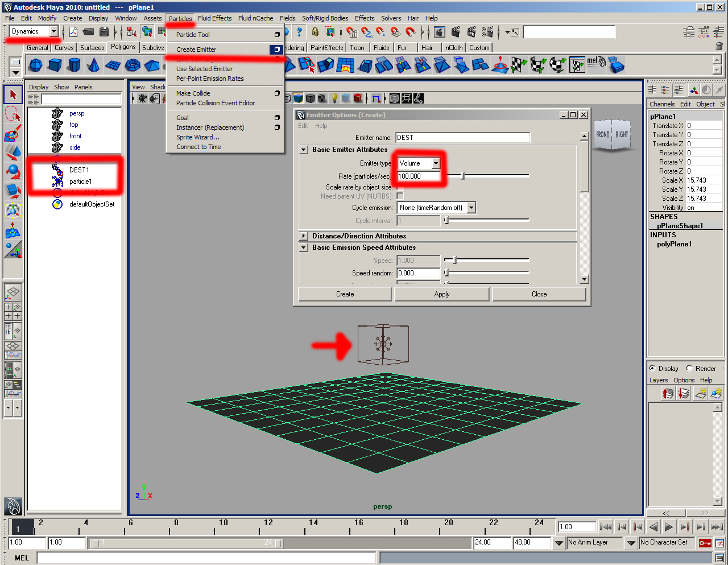Create a polygon cylinder from shelf
The width and height of the screenshot is (728, 565).
(x=74, y=65)
